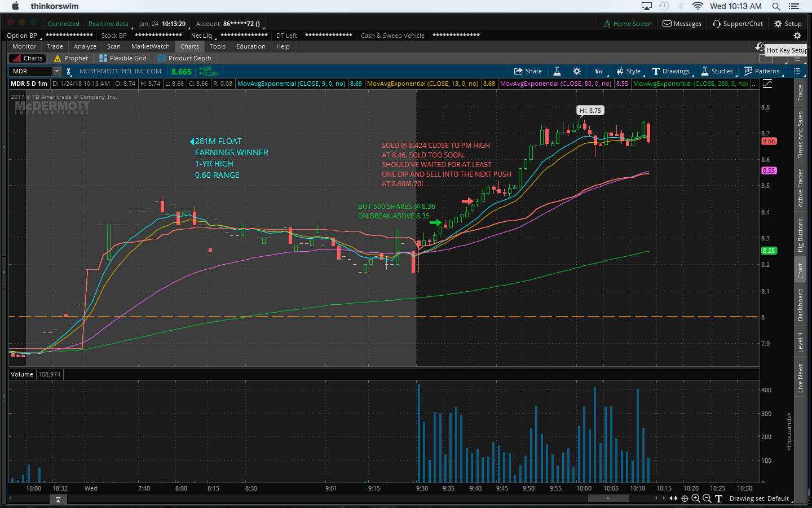Click the volume panel collapse arrow at bottom
This screenshot has width=812, height=508.
pyautogui.click(x=58, y=500)
